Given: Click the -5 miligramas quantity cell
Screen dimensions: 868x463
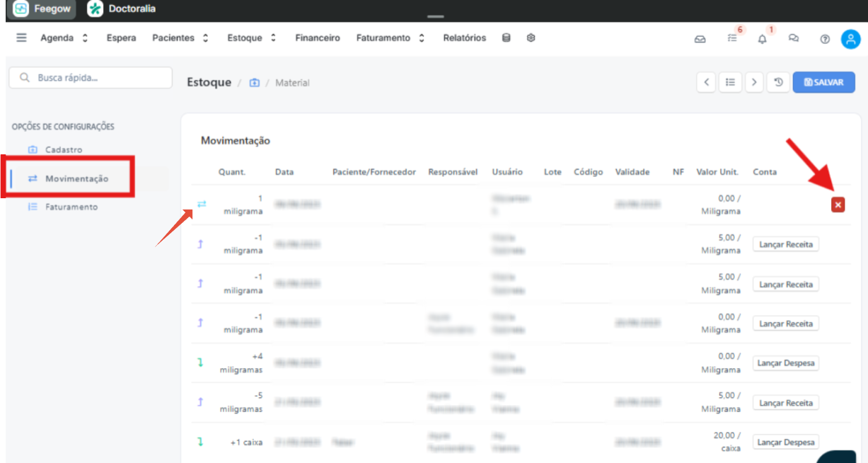Looking at the screenshot, I should click(243, 403).
